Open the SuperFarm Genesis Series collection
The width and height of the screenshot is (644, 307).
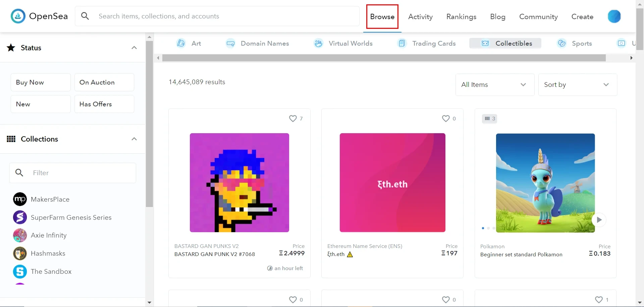pos(71,217)
